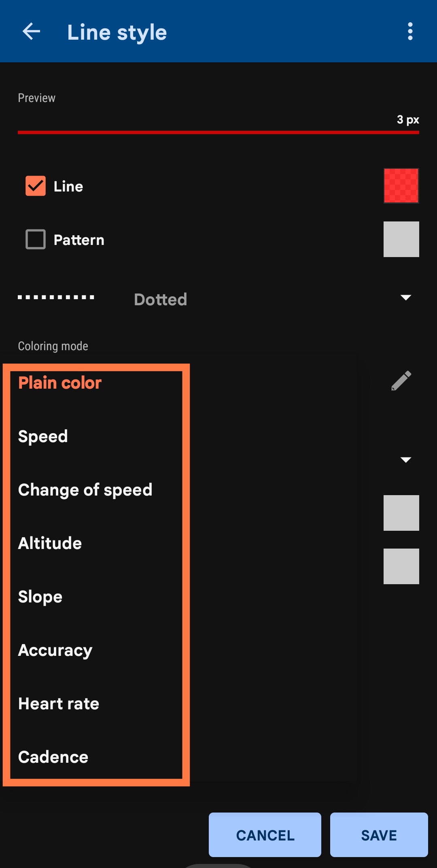Select Change of speed option
Screen dimensions: 437x868
[x=85, y=490]
